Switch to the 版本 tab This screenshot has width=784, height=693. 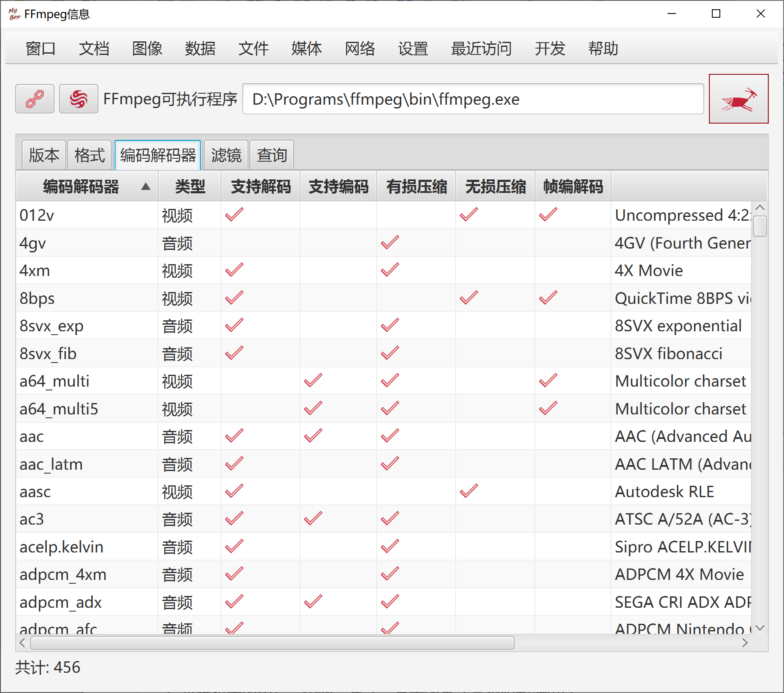[44, 155]
